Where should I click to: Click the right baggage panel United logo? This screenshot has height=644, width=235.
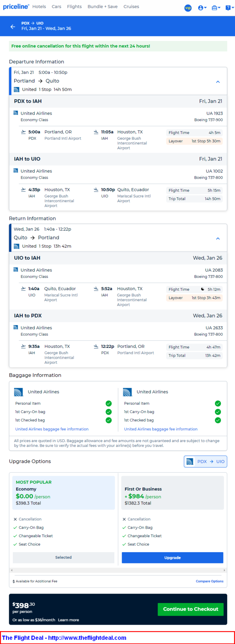127,392
